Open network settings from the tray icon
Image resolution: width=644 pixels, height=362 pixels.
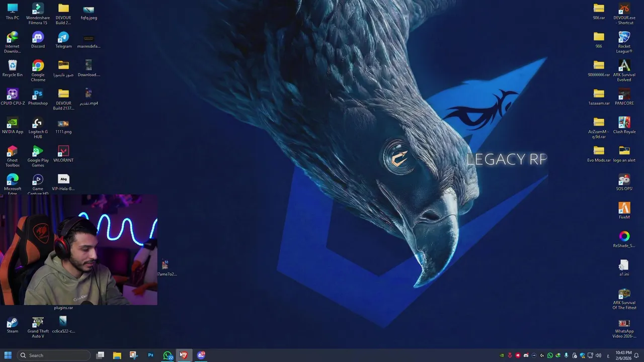point(590,355)
